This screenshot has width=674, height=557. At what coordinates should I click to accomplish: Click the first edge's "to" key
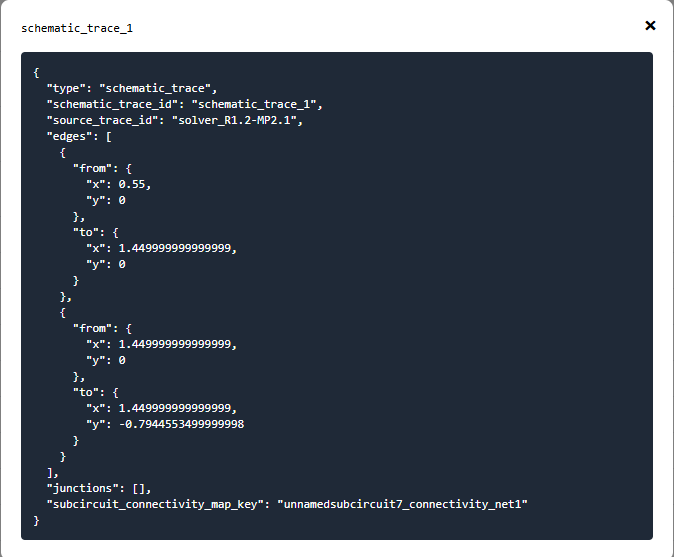tap(86, 233)
